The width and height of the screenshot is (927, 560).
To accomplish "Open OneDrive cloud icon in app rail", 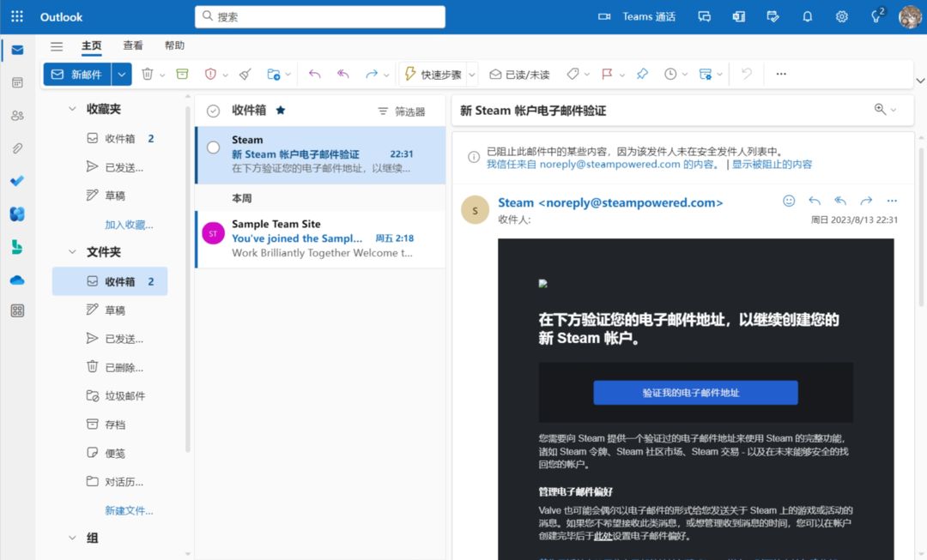I will (x=17, y=280).
